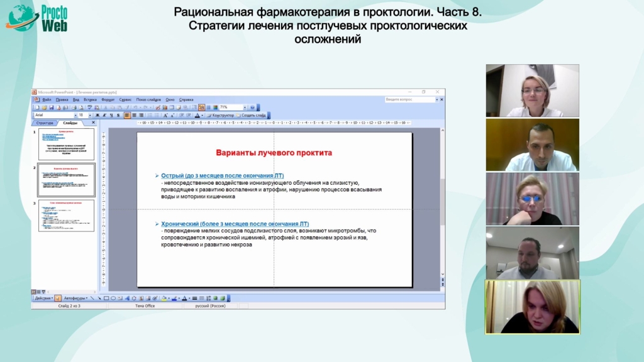Click the Конструктор button
The width and height of the screenshot is (644, 362).
click(222, 116)
